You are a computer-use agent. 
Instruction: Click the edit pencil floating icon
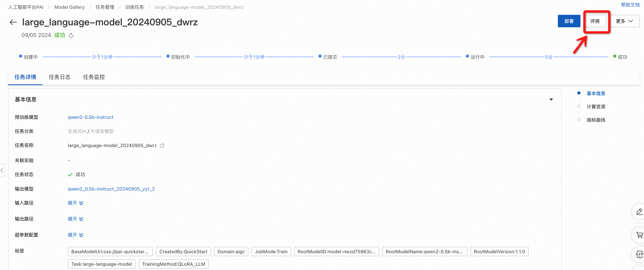coord(639,212)
